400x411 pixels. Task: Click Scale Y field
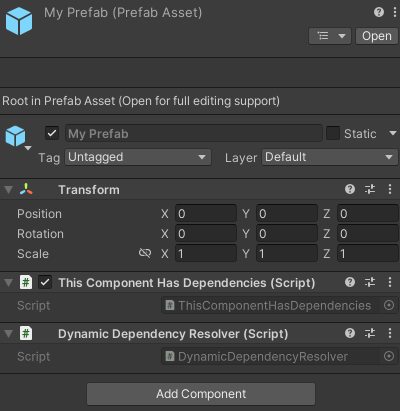287,253
